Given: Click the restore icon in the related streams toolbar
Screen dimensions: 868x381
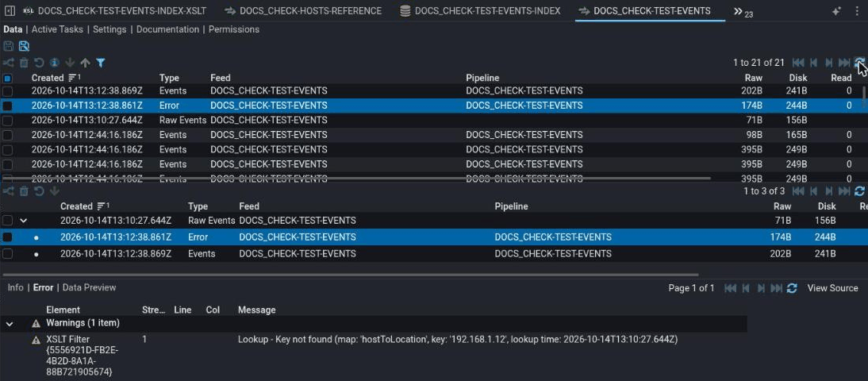Looking at the screenshot, I should pos(40,191).
